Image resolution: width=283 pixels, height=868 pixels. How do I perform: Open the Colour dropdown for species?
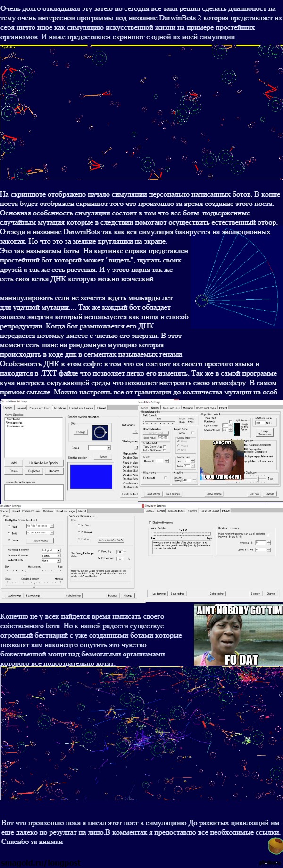click(108, 448)
